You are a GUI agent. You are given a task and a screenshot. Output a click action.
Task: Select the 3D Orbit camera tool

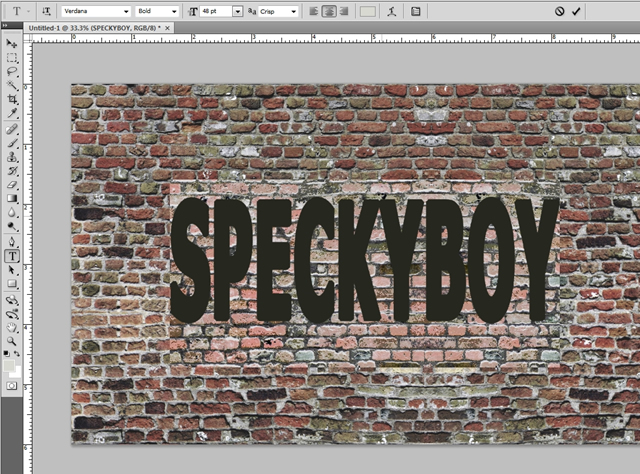[x=11, y=314]
